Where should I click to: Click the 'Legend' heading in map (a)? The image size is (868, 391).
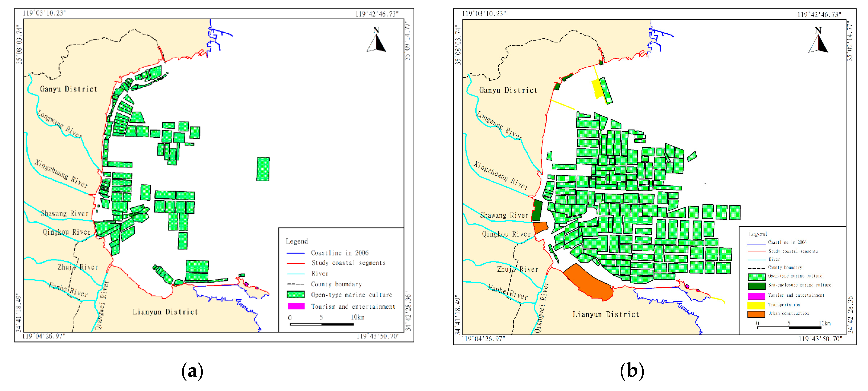tap(297, 241)
